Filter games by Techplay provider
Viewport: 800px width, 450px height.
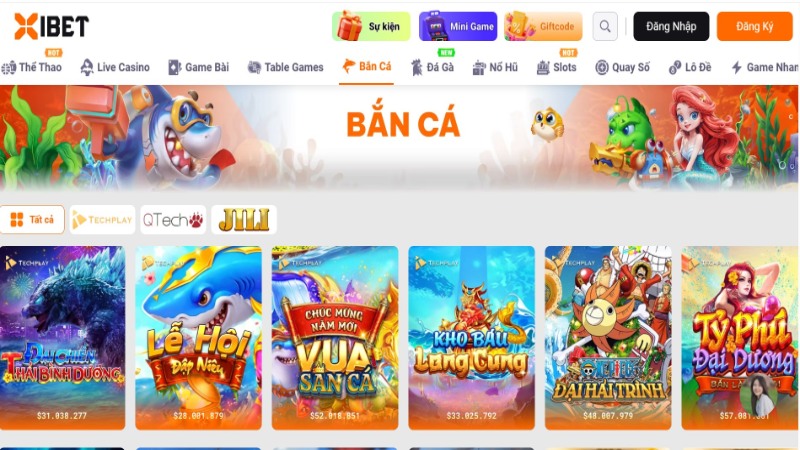pos(102,219)
